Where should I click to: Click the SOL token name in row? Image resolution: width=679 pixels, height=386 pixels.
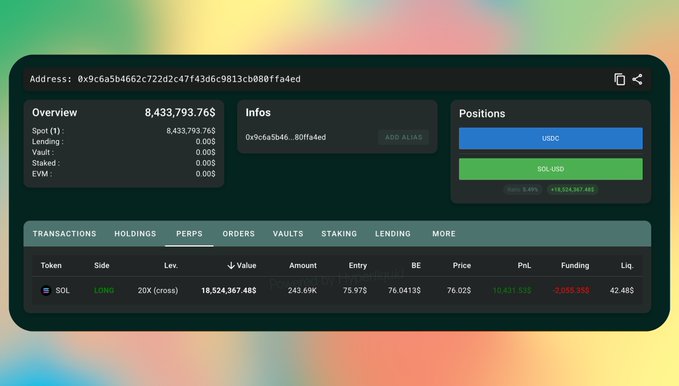(62, 291)
